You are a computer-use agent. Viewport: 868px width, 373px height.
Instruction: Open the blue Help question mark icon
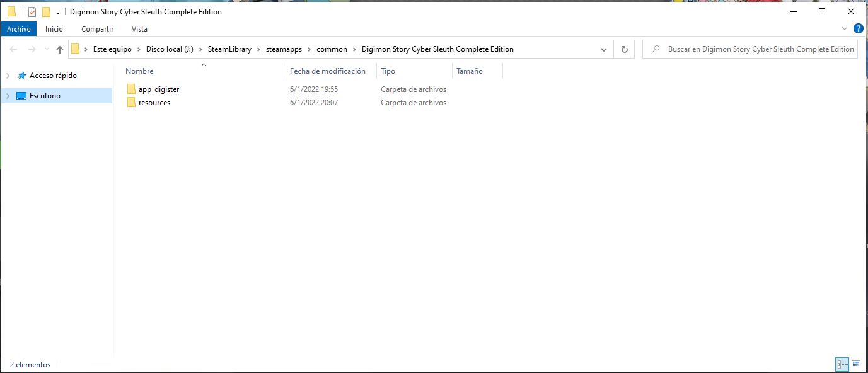point(858,29)
